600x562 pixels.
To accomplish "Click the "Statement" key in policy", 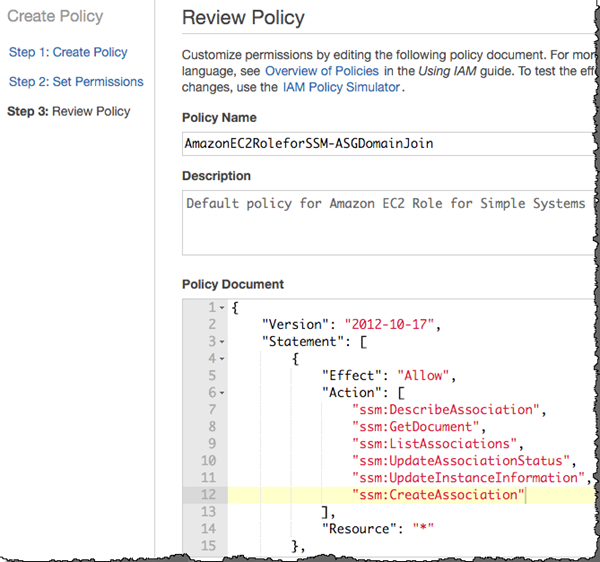I will point(303,341).
